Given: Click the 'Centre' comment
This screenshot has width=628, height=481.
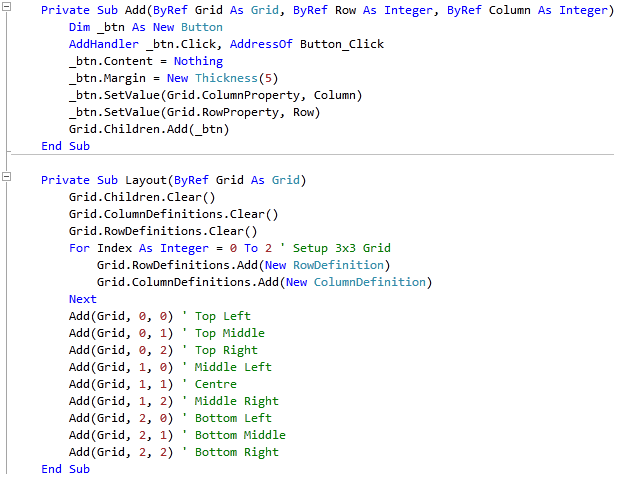Looking at the screenshot, I should coord(215,384).
